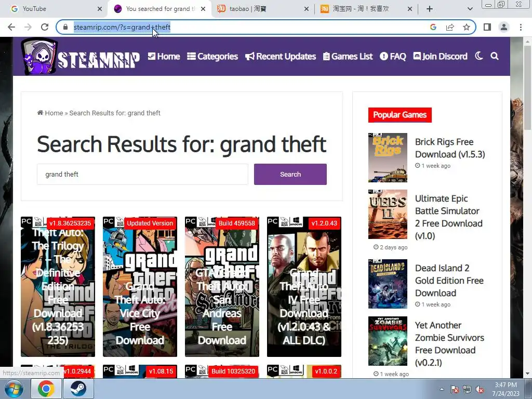532x399 pixels.
Task: Reload the current page
Action: pos(45,27)
